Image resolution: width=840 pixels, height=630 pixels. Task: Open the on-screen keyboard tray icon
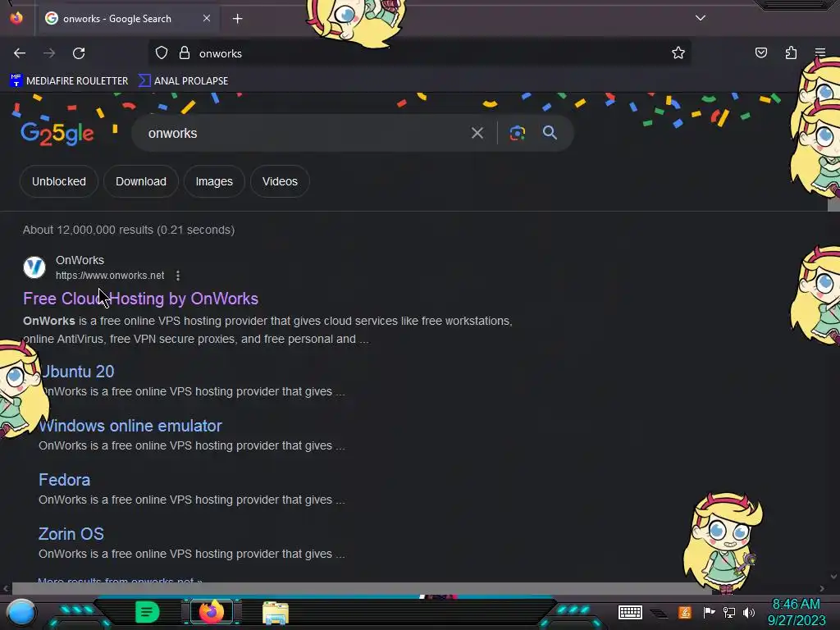(x=630, y=612)
